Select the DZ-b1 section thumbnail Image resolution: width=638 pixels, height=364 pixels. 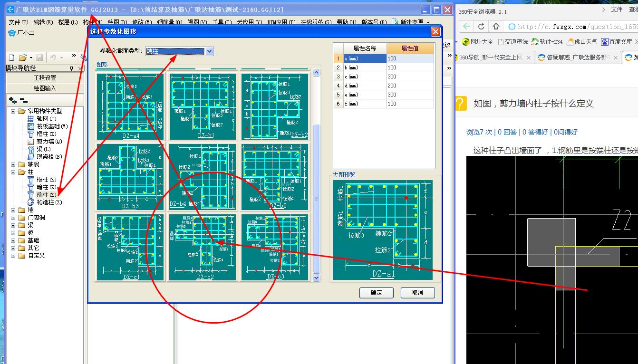click(x=203, y=106)
